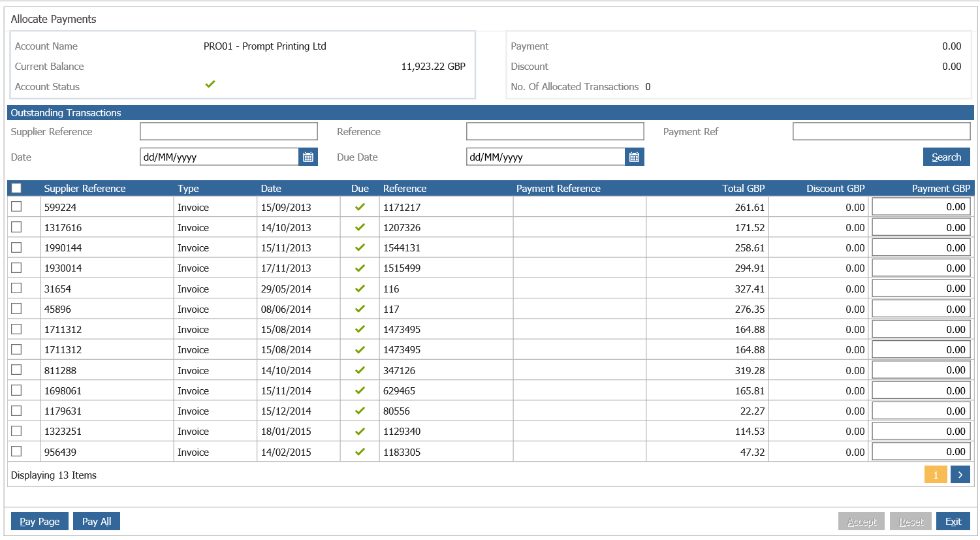Click the Due tick icon for invoice 1179631

(360, 411)
